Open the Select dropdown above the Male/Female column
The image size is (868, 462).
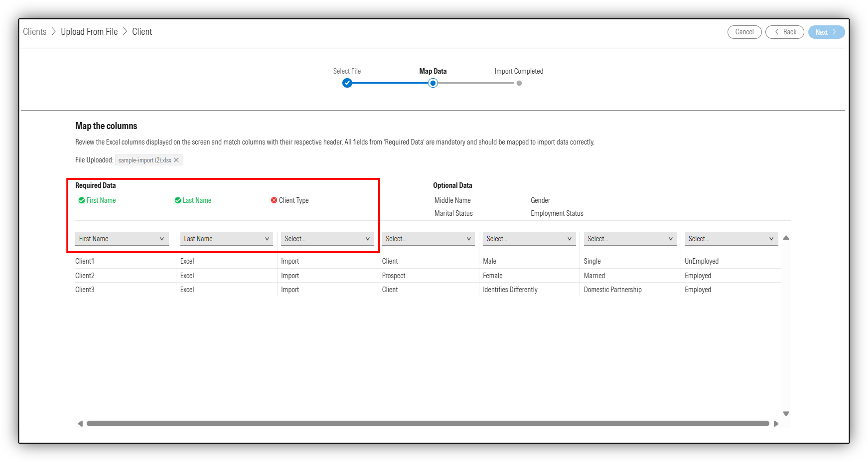pyautogui.click(x=529, y=238)
